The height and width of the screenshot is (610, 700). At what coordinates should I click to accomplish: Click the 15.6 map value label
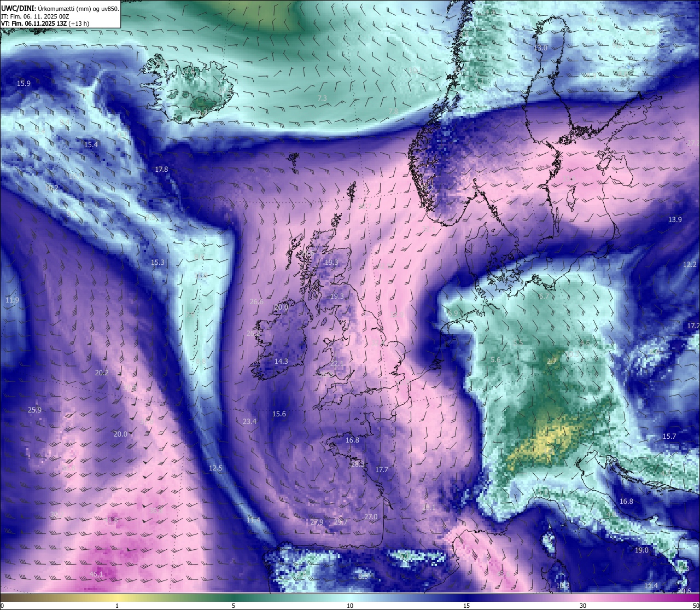pyautogui.click(x=279, y=414)
